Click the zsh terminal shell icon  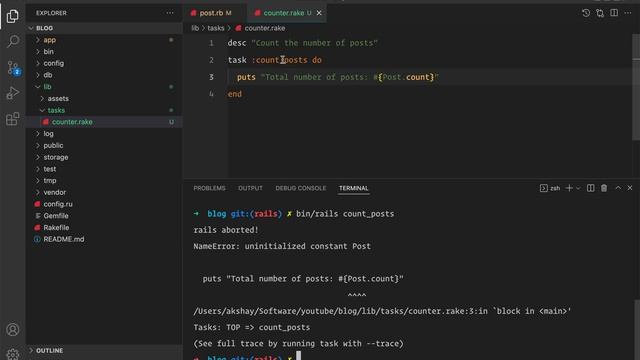pyautogui.click(x=544, y=188)
